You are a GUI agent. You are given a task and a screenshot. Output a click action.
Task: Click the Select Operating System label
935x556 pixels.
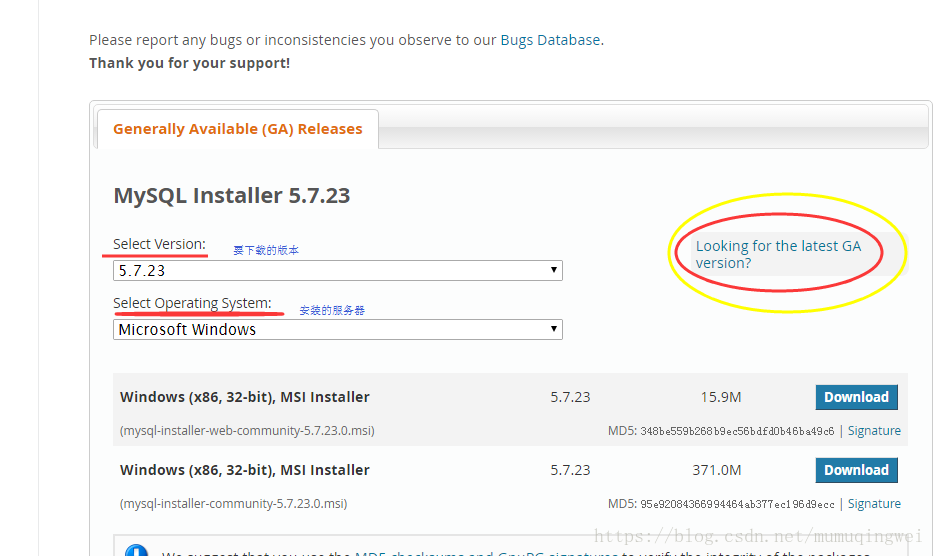(x=192, y=303)
